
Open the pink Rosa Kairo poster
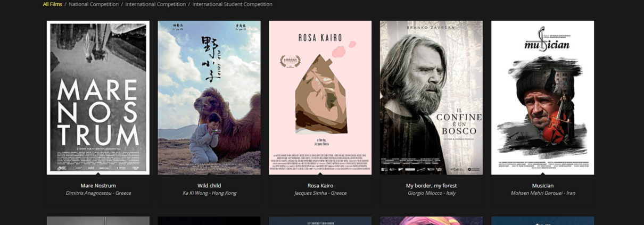(x=320, y=98)
